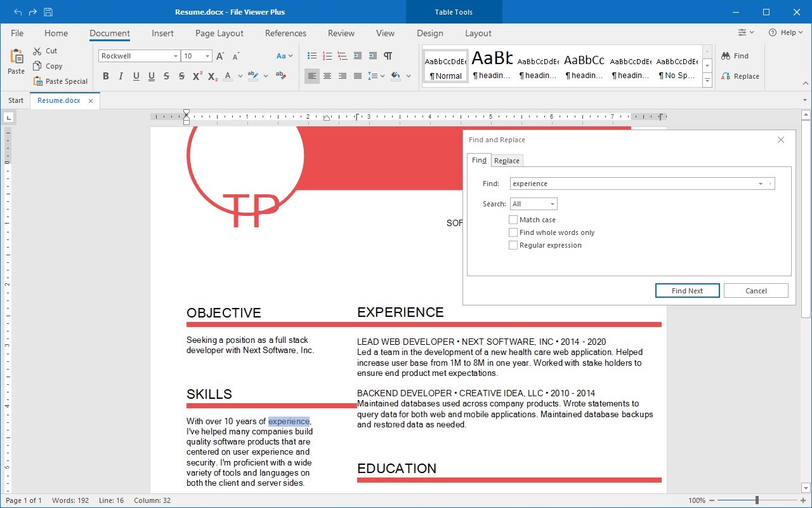Cancel the Find and Replace dialog

pyautogui.click(x=756, y=291)
